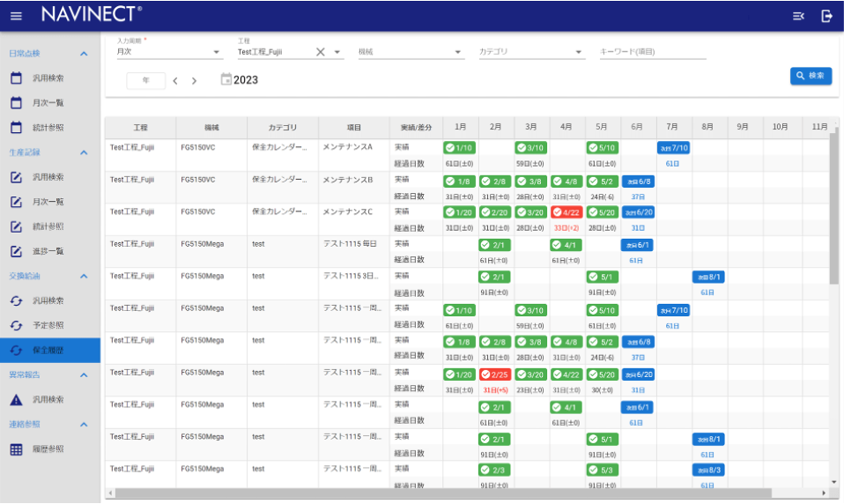This screenshot has height=504, width=844.
Task: Click the table's vertical scrollbar thumb
Action: 833,207
